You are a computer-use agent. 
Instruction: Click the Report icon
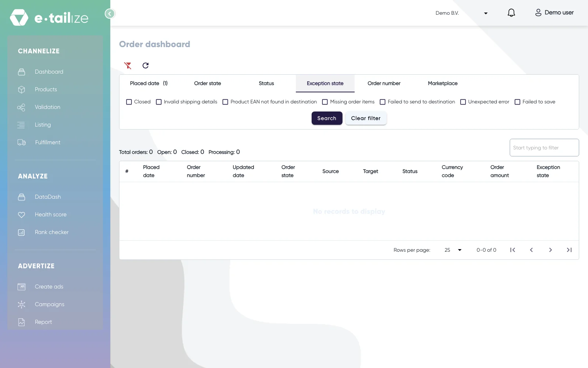click(22, 322)
